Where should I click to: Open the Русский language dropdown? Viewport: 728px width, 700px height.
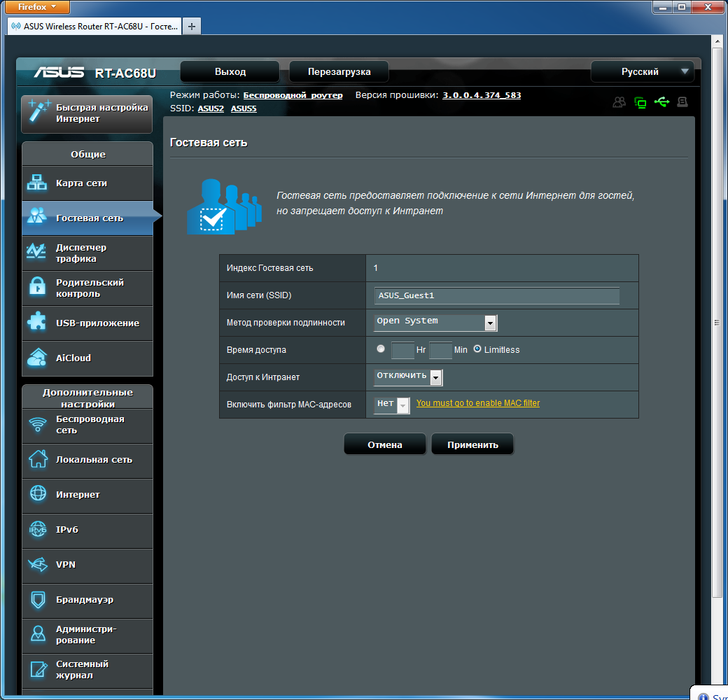pyautogui.click(x=643, y=71)
